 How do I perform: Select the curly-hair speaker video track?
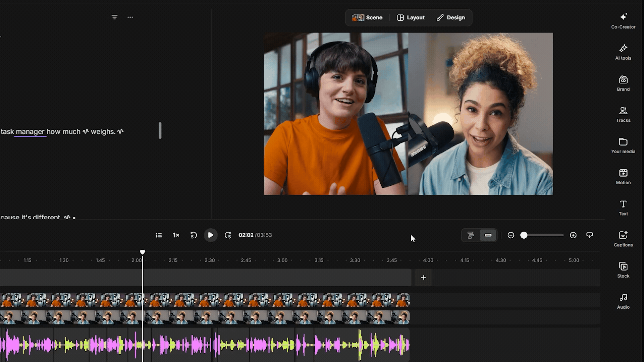pos(205,317)
